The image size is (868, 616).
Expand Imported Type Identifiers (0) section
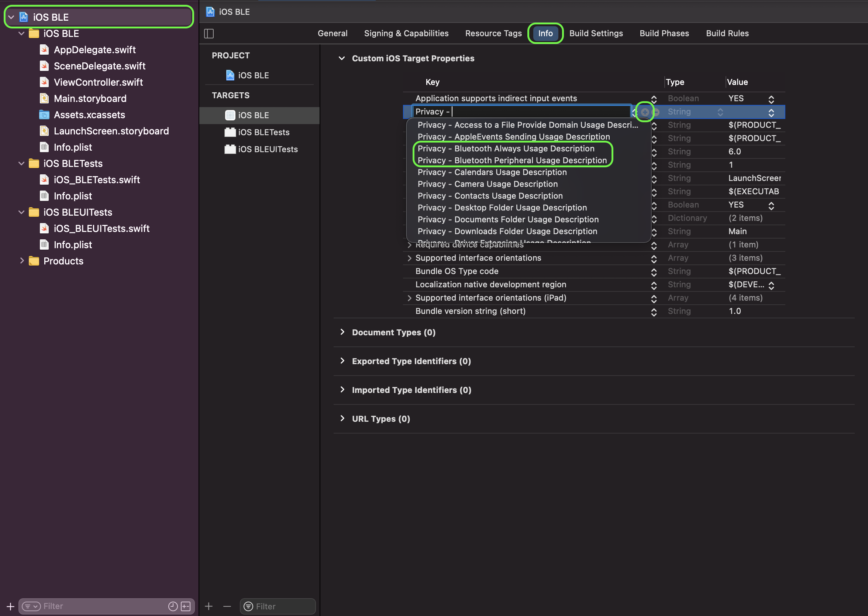(x=342, y=390)
